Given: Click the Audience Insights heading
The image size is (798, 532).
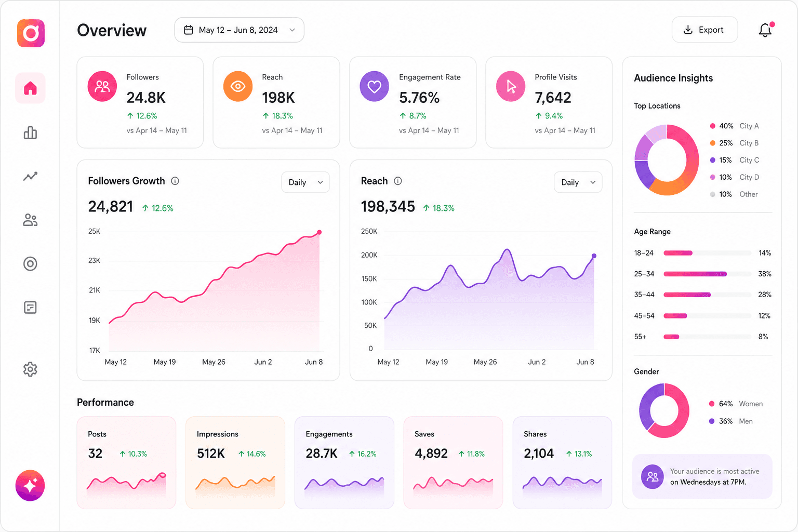Looking at the screenshot, I should [x=673, y=78].
